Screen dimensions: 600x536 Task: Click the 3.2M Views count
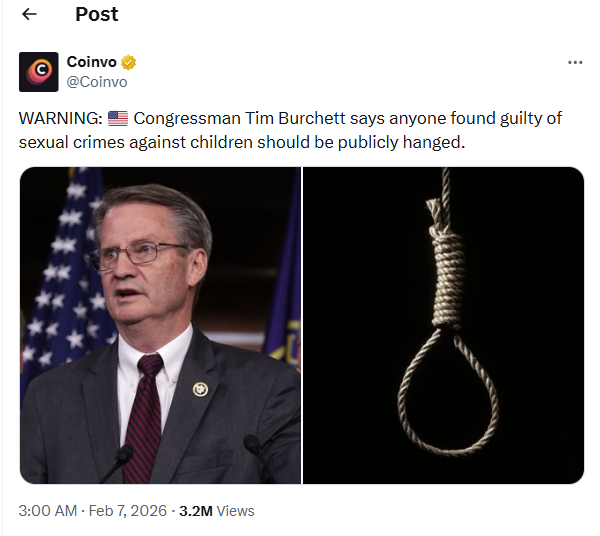tap(216, 510)
